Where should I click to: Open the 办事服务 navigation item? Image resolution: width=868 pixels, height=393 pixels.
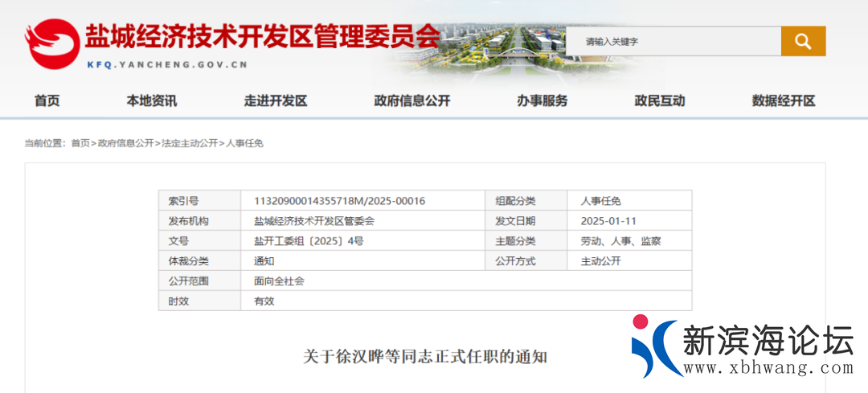542,100
